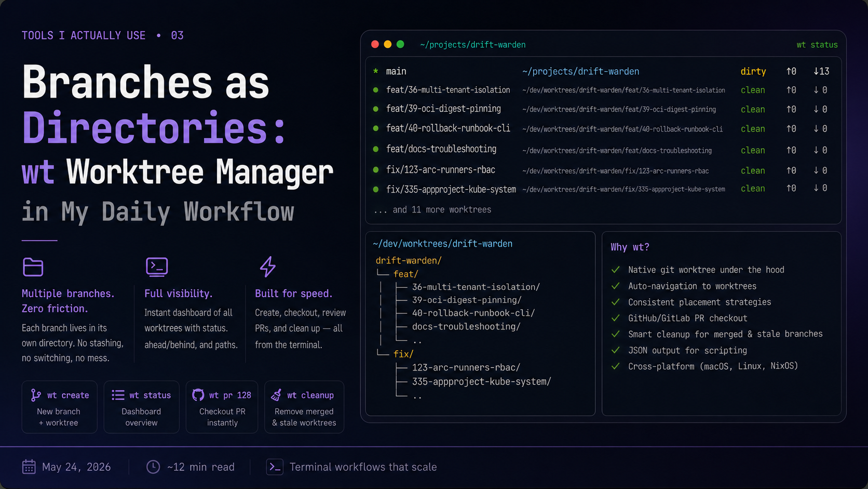This screenshot has height=489, width=868.
Task: Click checkmark beside Smart cleanup for merged
Action: 616,334
